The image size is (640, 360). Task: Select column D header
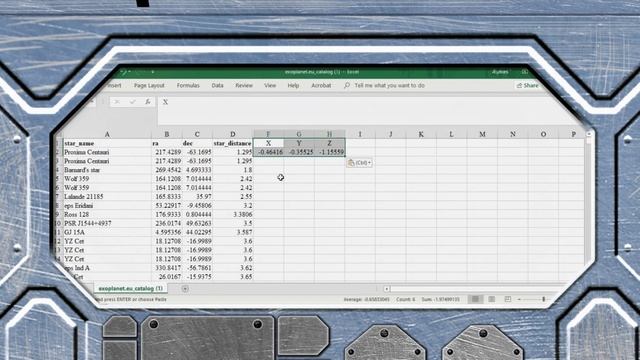(233, 134)
